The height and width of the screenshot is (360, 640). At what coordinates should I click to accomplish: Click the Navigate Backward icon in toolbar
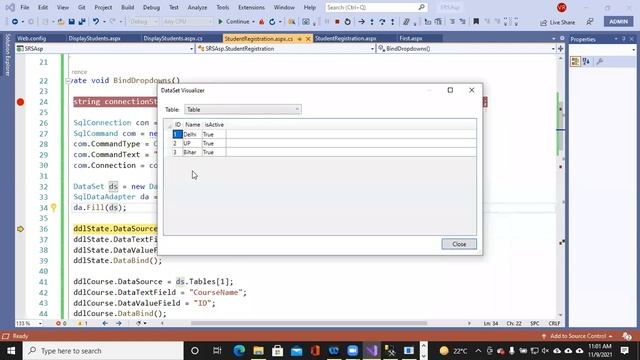coord(15,22)
